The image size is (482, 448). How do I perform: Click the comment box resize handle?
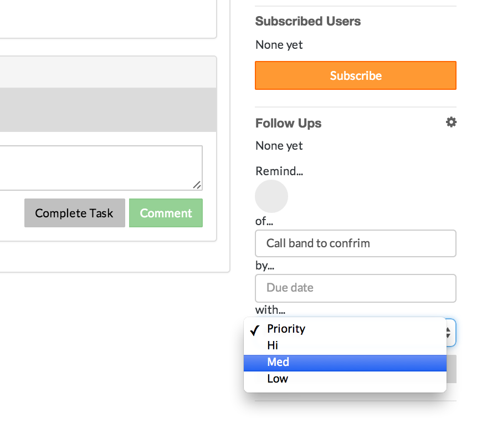pos(197,185)
